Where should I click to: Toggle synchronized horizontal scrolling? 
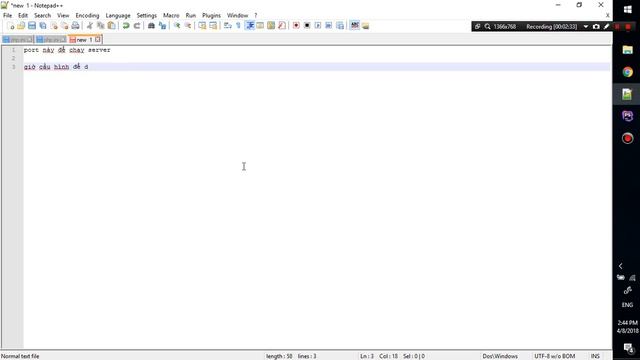213,26
